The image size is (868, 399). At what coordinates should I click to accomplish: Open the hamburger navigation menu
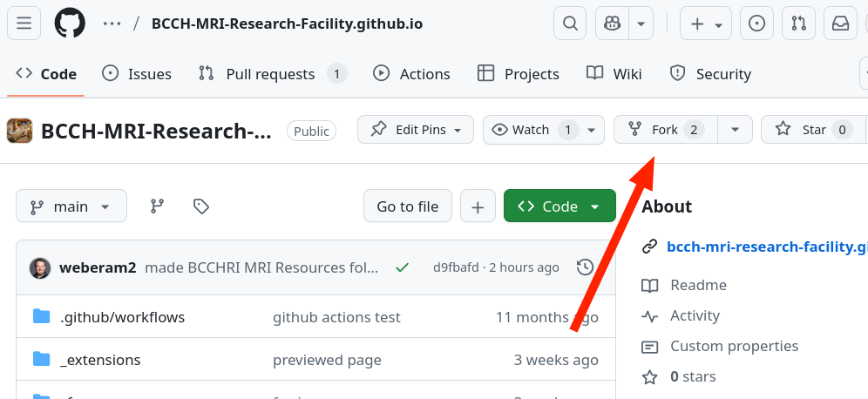click(x=24, y=24)
